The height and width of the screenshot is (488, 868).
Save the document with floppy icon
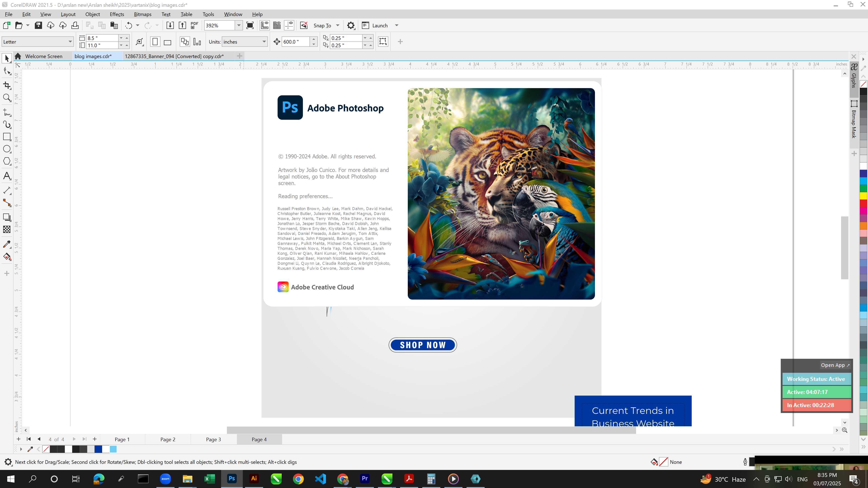tap(38, 25)
